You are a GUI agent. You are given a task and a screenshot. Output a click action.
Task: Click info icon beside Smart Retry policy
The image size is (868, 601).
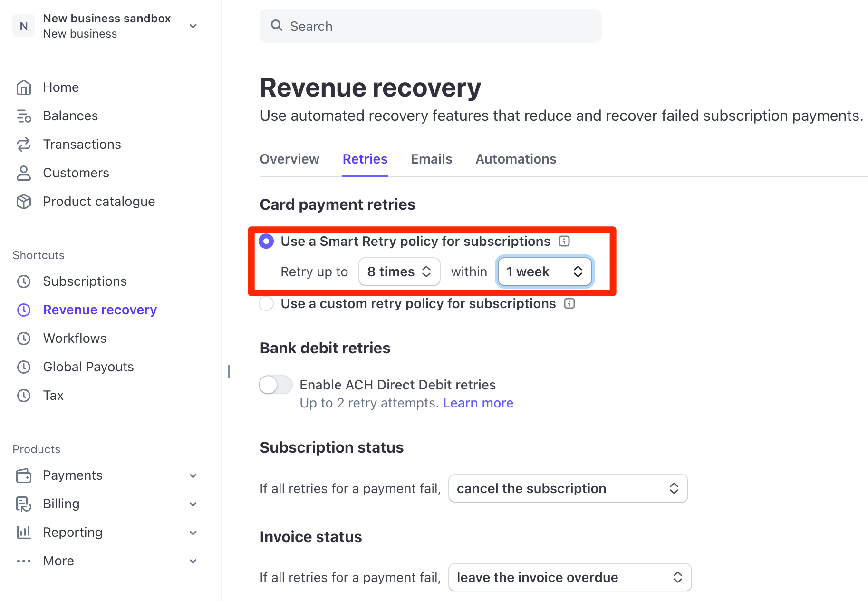click(564, 241)
